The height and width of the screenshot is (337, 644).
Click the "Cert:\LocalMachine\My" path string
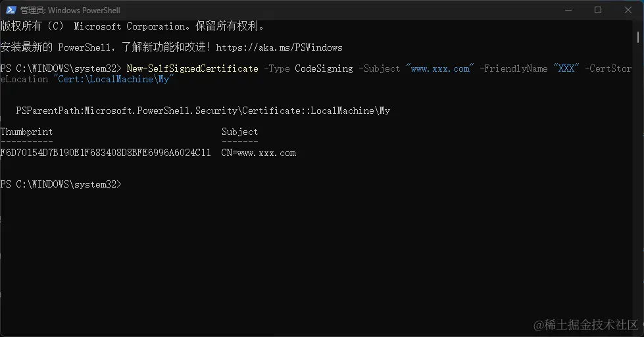point(112,79)
